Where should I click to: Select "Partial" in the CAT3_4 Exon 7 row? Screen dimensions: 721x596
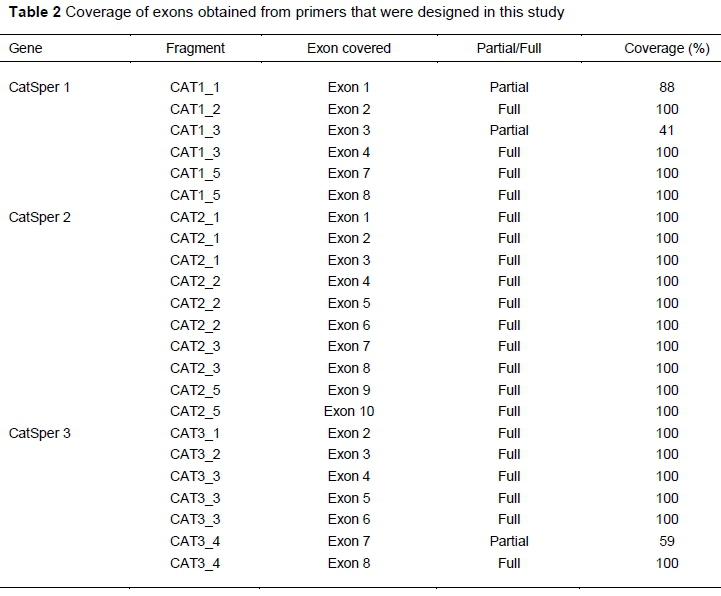click(509, 541)
